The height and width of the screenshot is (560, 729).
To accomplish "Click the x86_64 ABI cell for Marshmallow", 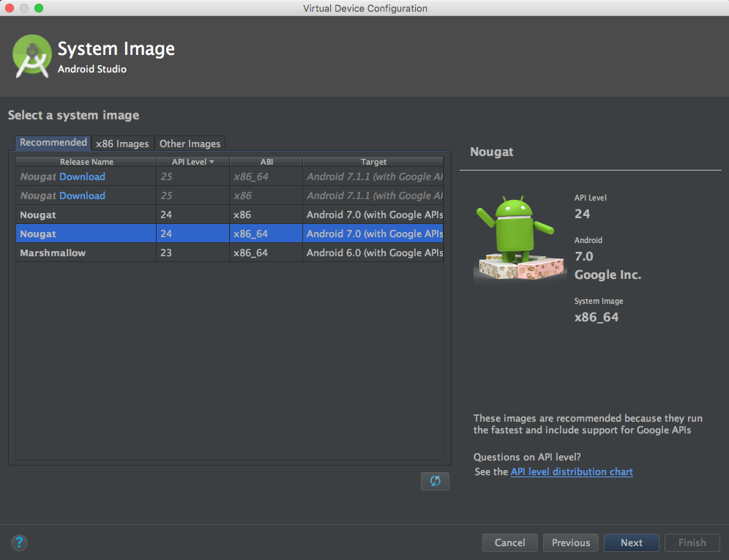I will (266, 253).
